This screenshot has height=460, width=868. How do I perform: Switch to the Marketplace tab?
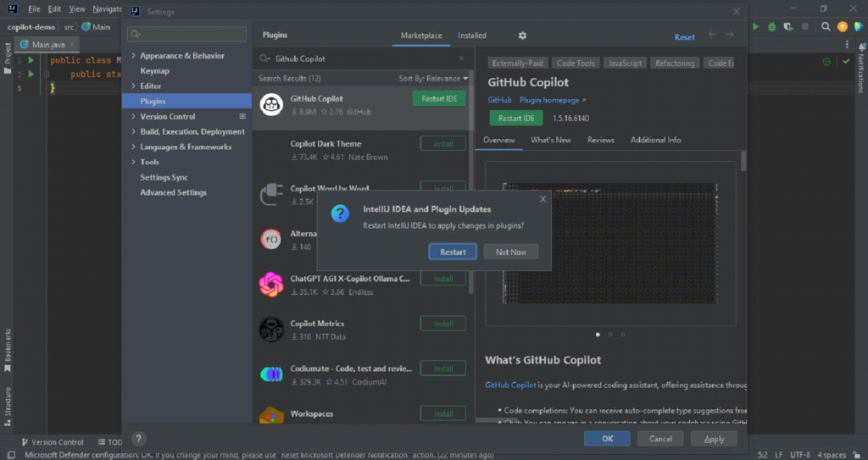pyautogui.click(x=421, y=36)
